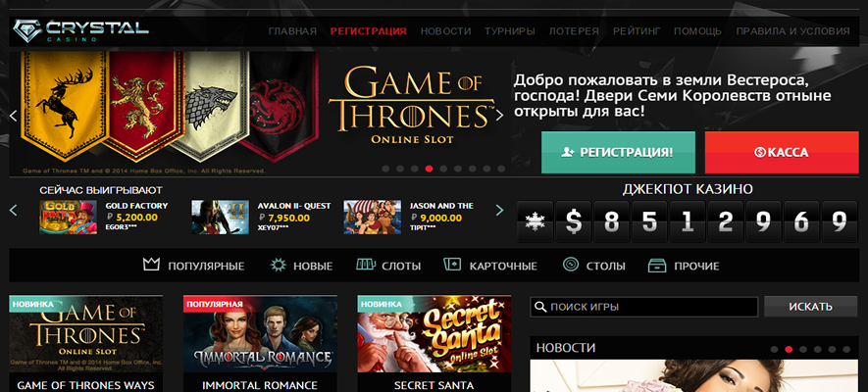The image size is (868, 392).
Task: Select the first news slider dot
Action: coord(775,350)
